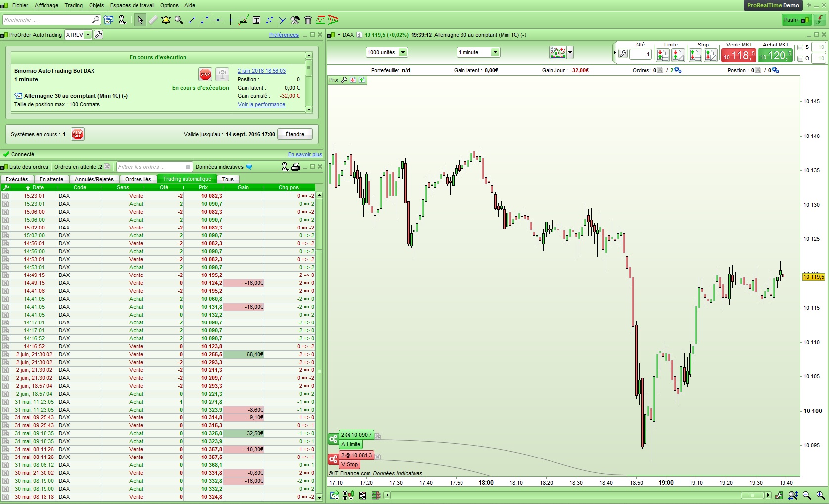The width and height of the screenshot is (829, 504).
Task: Click the Stop All systems icon
Action: tap(78, 134)
